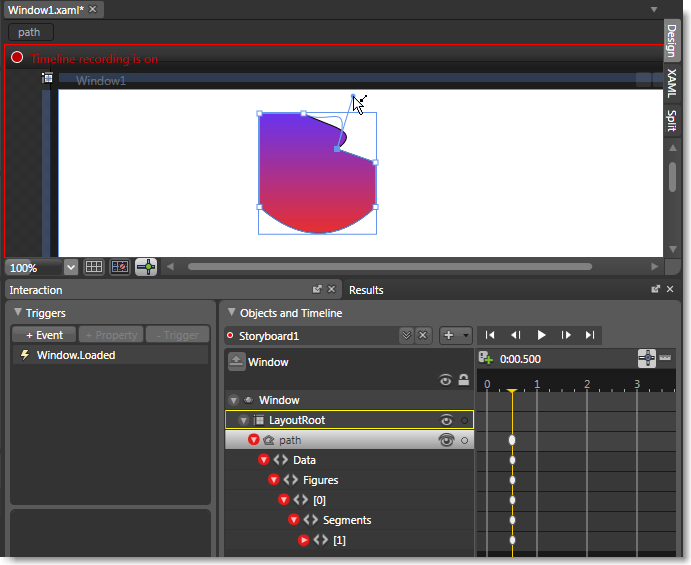Toggle lock all padlock in header

point(464,379)
